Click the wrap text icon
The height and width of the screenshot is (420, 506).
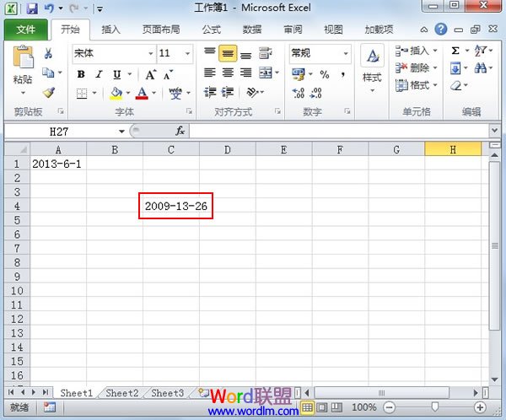[266, 53]
